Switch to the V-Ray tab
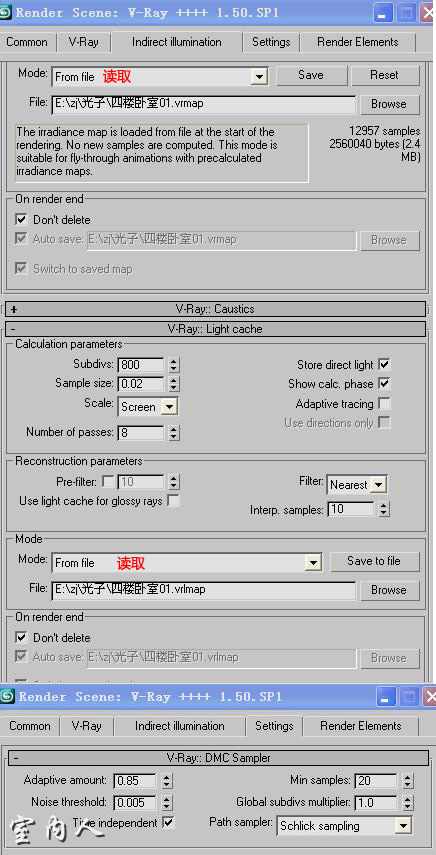Screen dimensions: 436x855 coord(83,42)
